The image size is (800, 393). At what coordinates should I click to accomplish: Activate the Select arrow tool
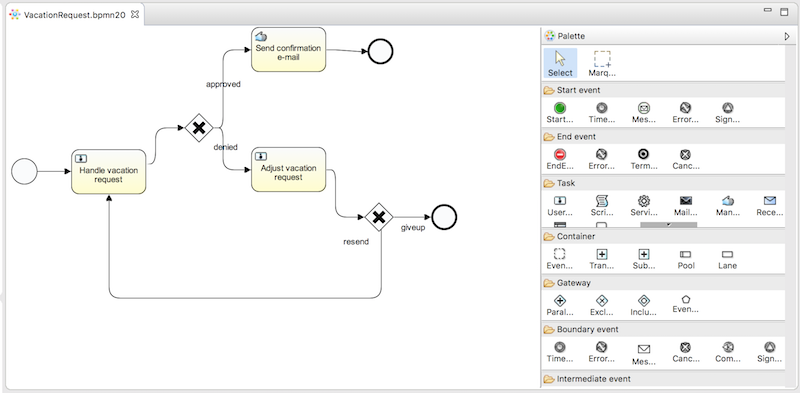point(560,64)
